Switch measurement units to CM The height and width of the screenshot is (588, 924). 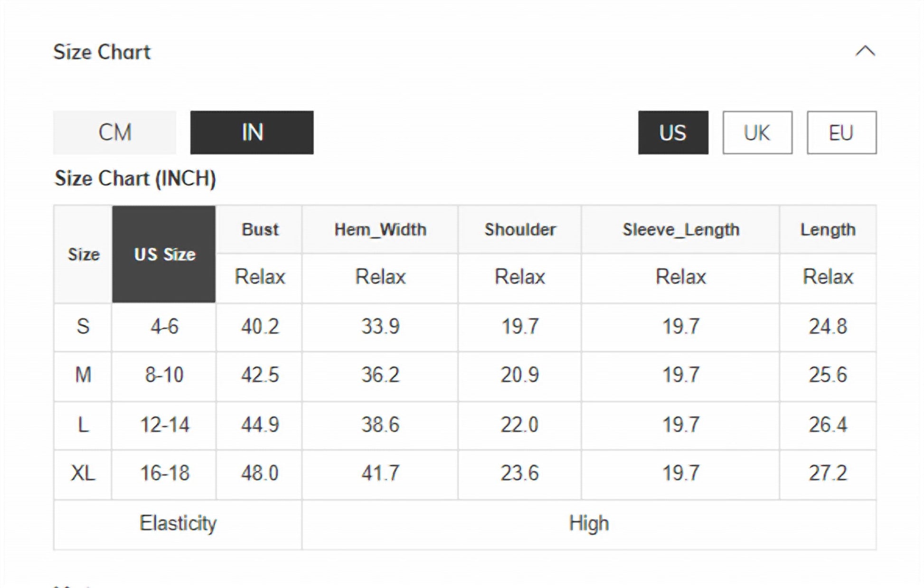pos(114,132)
